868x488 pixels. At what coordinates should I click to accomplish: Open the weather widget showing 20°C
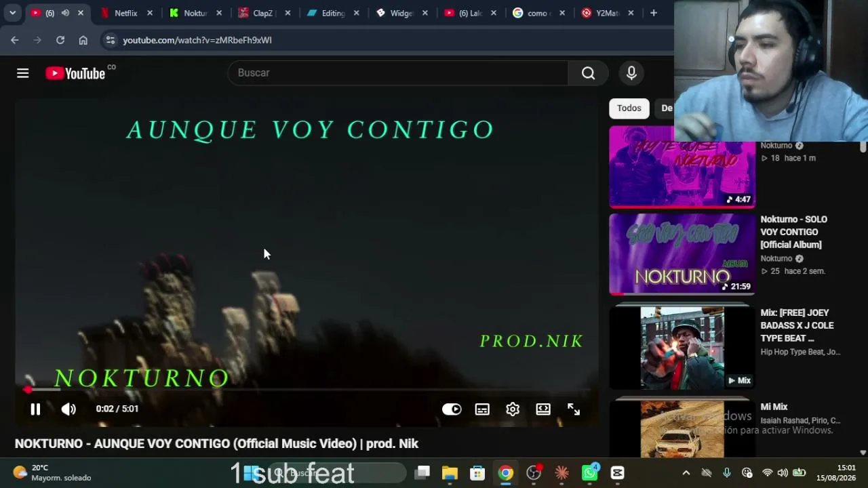(52, 472)
